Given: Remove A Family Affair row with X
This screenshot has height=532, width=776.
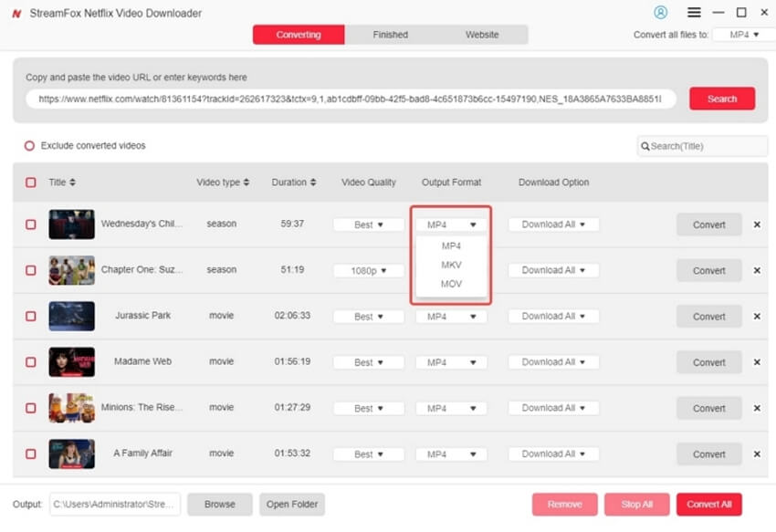Looking at the screenshot, I should tap(757, 454).
